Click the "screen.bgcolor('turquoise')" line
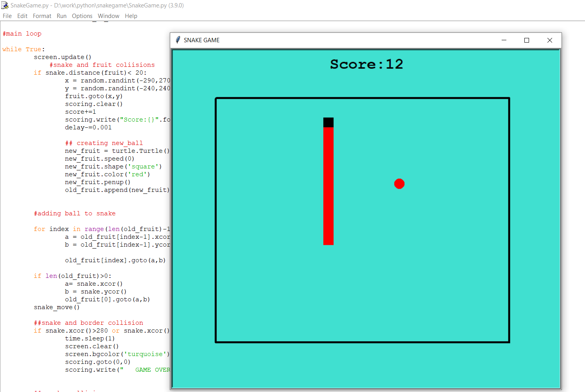The height and width of the screenshot is (392, 585). [x=117, y=354]
